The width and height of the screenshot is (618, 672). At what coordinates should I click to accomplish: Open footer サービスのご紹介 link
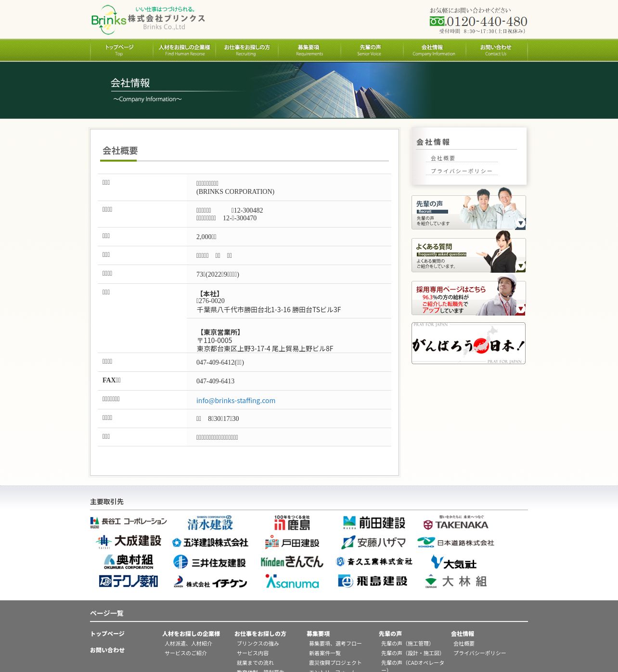[x=186, y=653]
